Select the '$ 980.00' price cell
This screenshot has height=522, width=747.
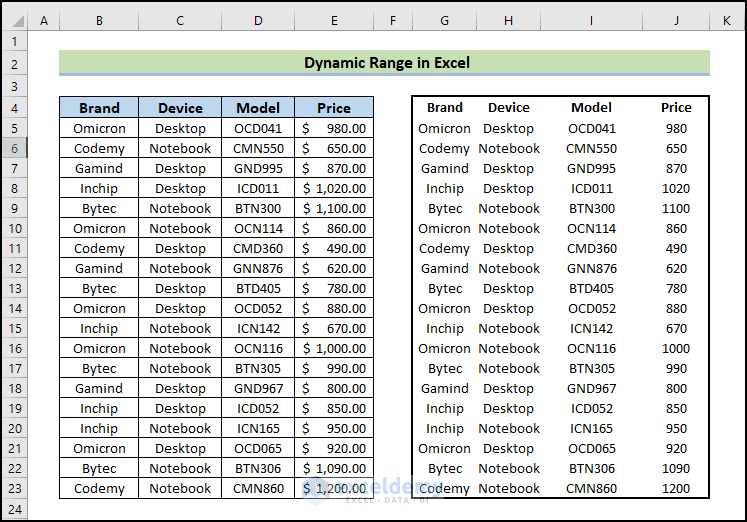(x=334, y=128)
